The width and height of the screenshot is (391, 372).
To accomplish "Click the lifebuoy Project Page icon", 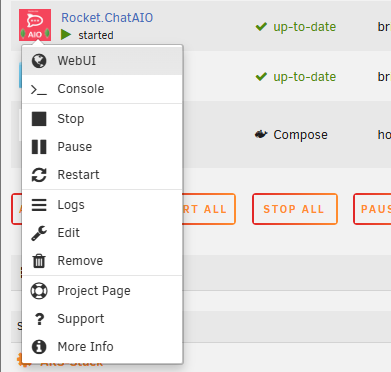I will [x=39, y=291].
